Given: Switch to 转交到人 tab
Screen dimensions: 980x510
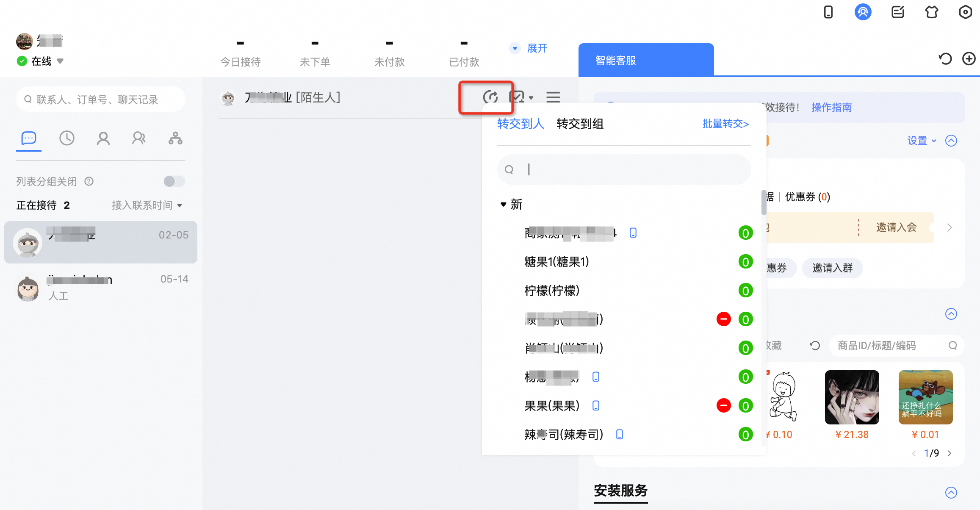Looking at the screenshot, I should click(x=520, y=124).
